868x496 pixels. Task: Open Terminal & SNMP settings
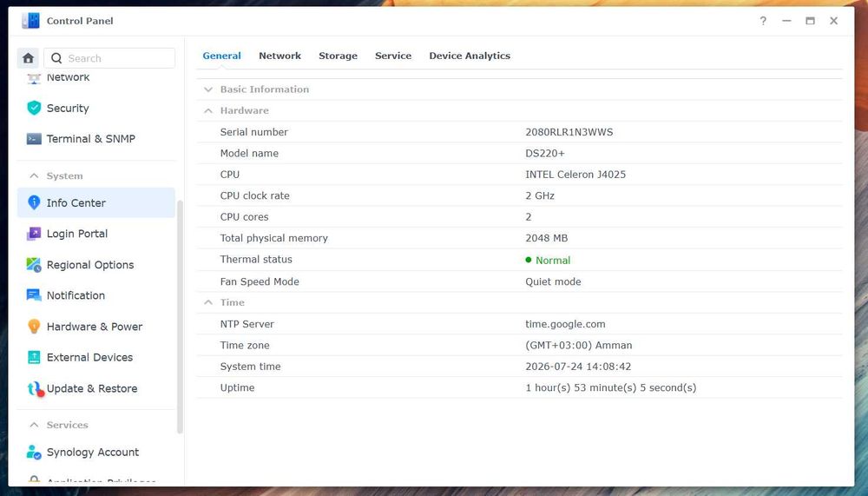pyautogui.click(x=95, y=138)
